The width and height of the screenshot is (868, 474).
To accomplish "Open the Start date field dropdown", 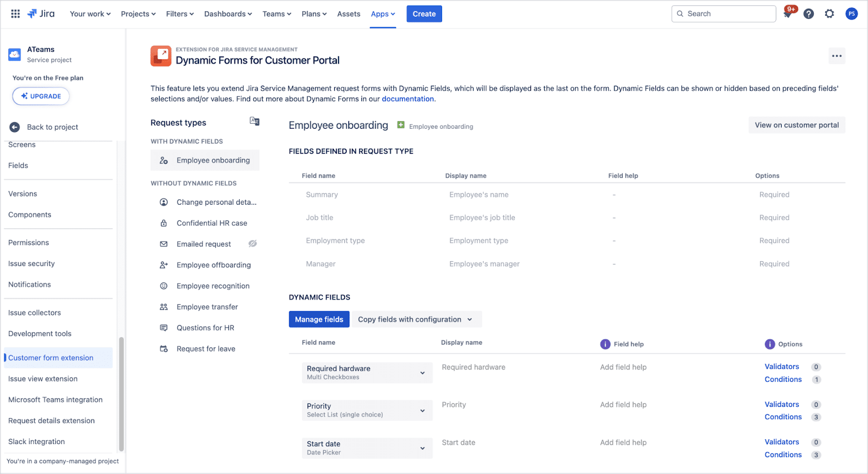I will coord(367,448).
